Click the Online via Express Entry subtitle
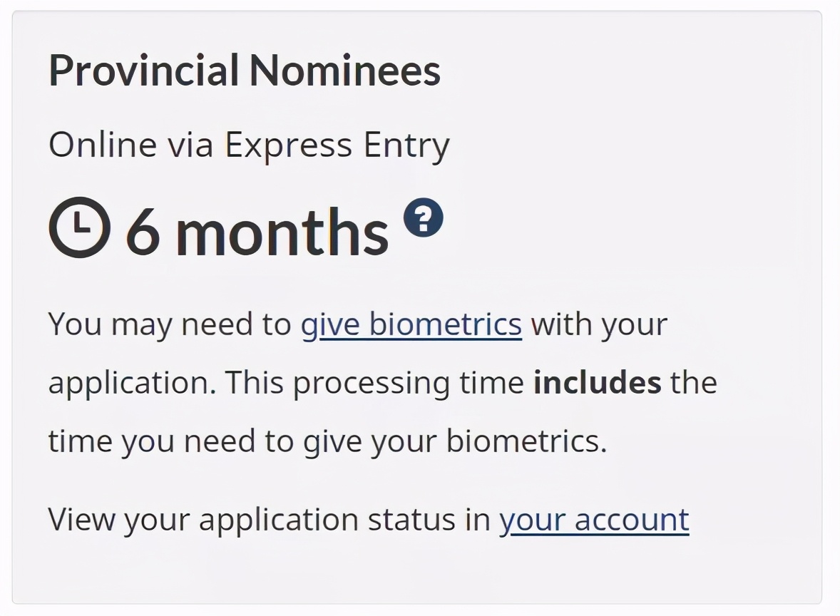 point(249,145)
